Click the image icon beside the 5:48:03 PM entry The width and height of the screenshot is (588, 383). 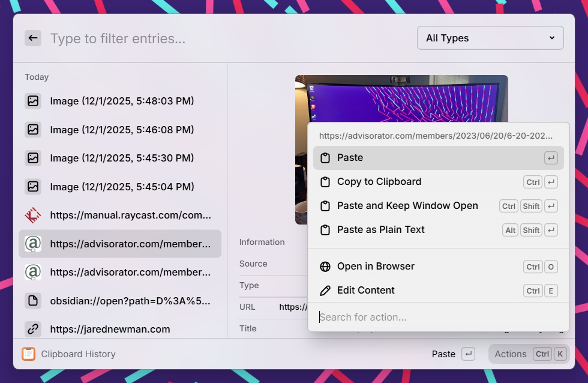click(33, 101)
